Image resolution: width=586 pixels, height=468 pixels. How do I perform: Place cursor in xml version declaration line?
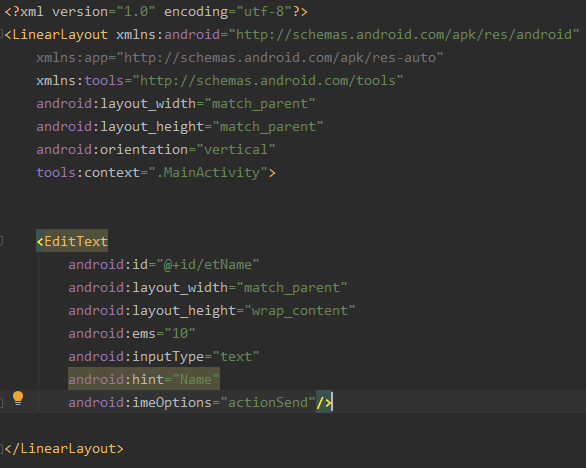coord(156,12)
